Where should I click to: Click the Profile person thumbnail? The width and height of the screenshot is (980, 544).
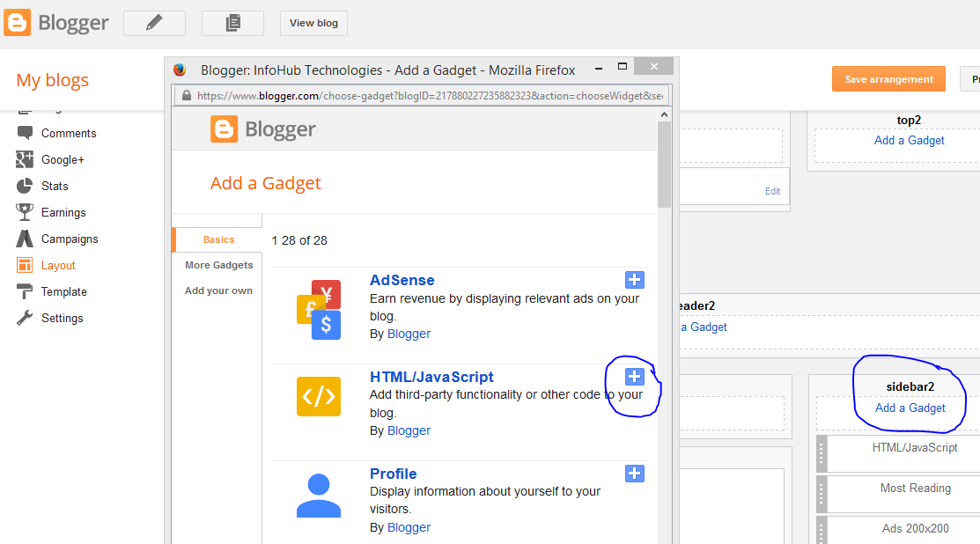(x=319, y=496)
